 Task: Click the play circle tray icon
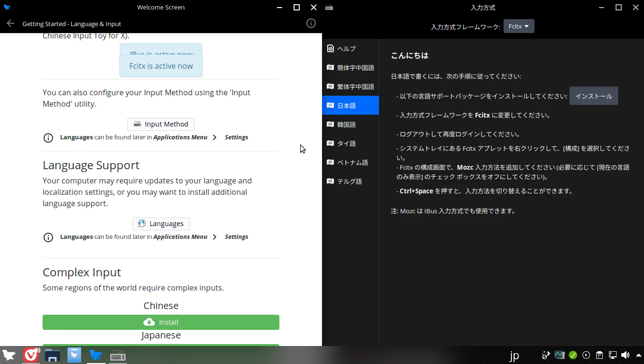[586, 355]
